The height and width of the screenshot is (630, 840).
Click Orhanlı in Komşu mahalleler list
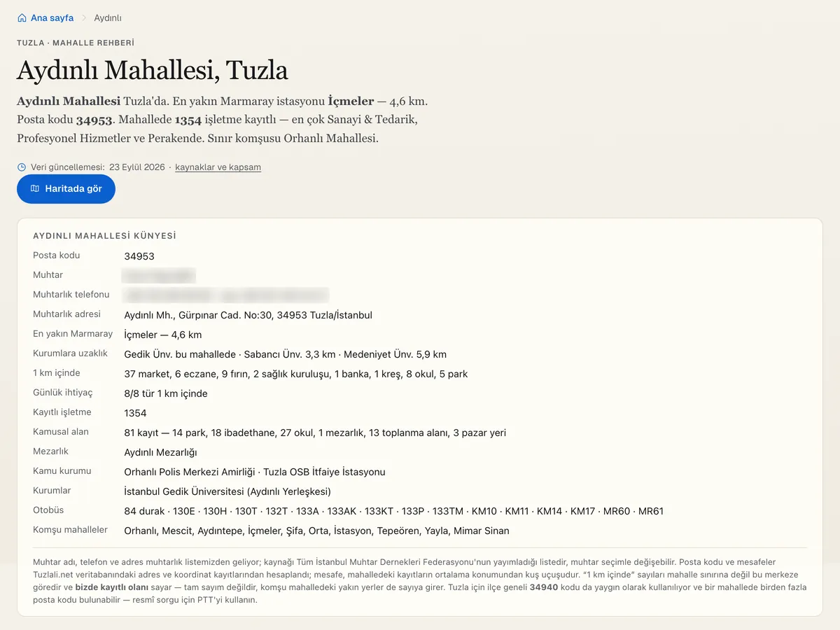140,531
